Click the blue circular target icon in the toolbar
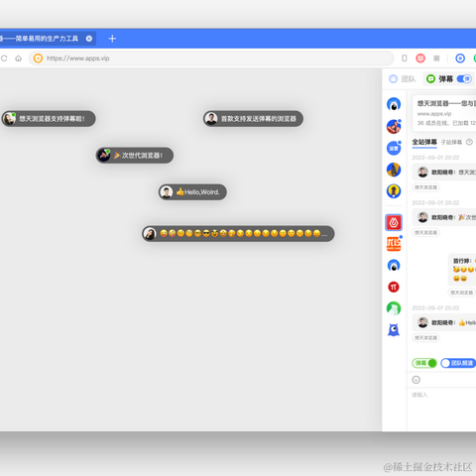The width and height of the screenshot is (476, 476). 460,59
